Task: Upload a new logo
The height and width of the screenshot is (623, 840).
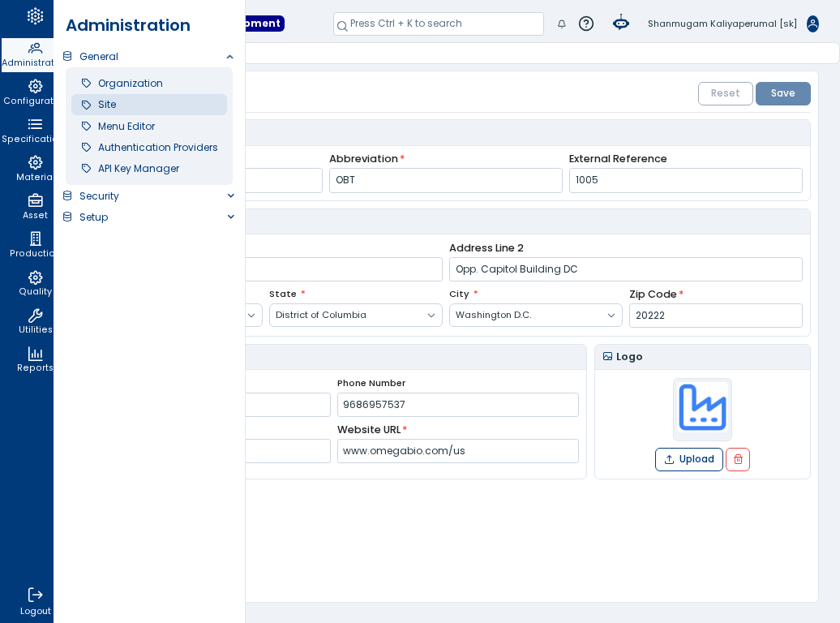Action: [689, 459]
